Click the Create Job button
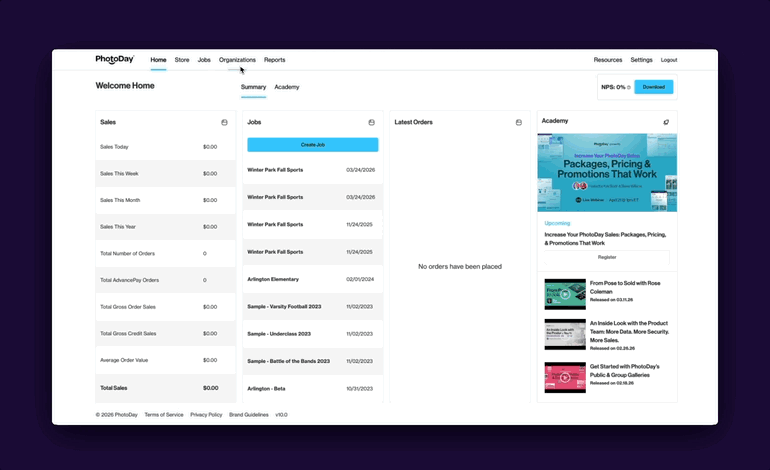Viewport: 770px width, 470px height. pos(313,145)
